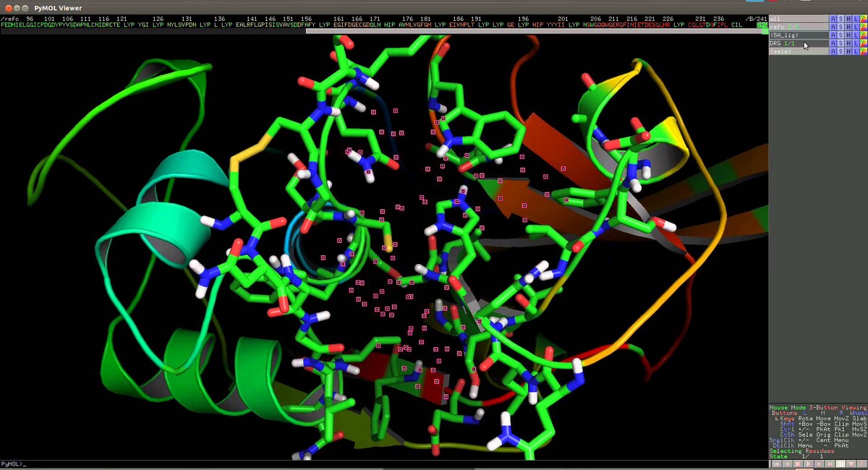Step forward one frame
The width and height of the screenshot is (868, 470).
click(820, 464)
